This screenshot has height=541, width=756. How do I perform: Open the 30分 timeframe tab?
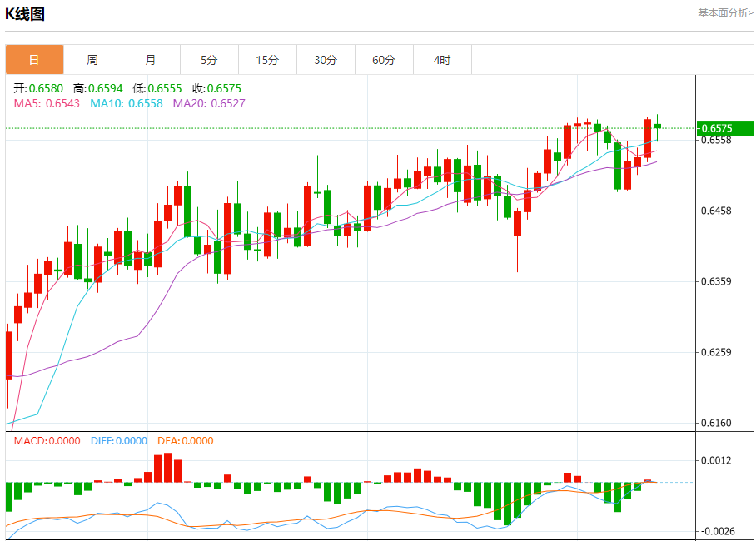pyautogui.click(x=326, y=60)
